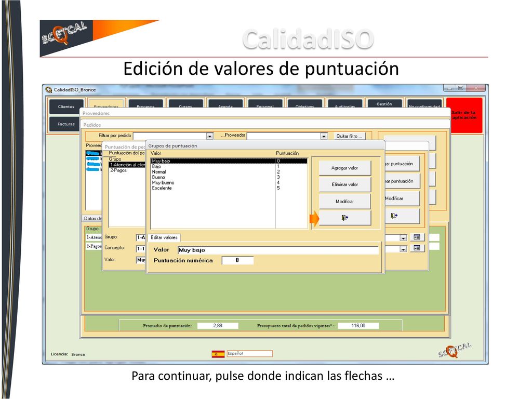Image resolution: width=532 pixels, height=399 pixels.
Task: Select the 'Excelente' value row
Action: click(229, 188)
